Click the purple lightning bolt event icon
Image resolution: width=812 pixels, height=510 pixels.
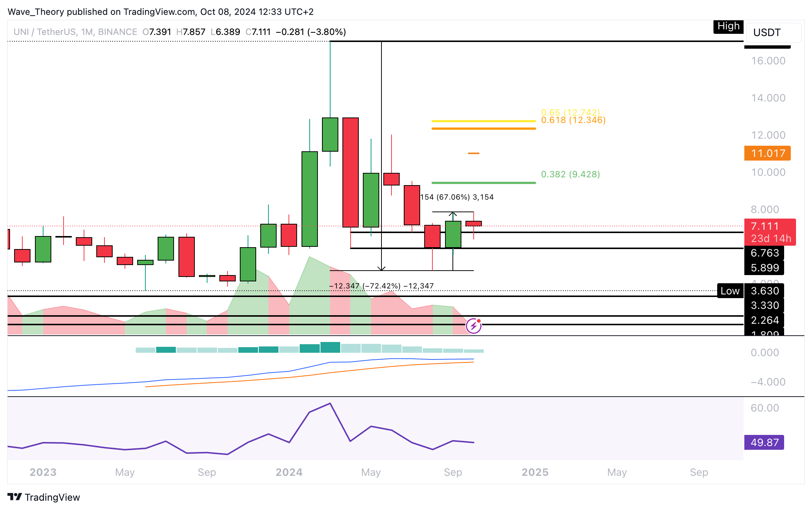[474, 326]
